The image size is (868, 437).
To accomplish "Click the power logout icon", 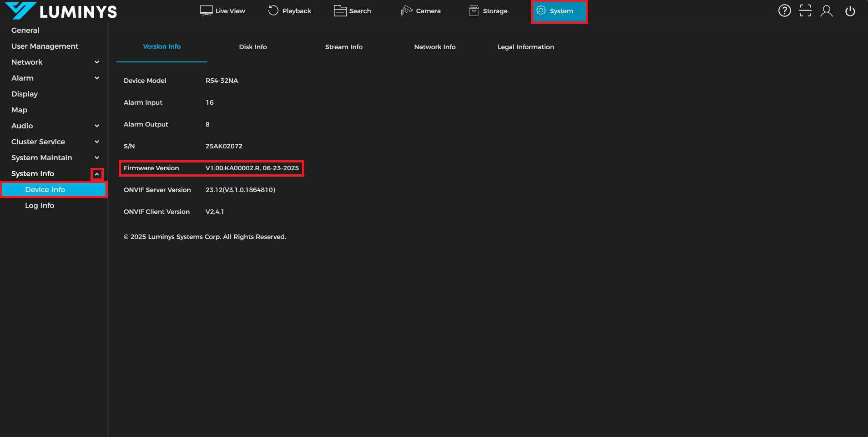I will (850, 10).
